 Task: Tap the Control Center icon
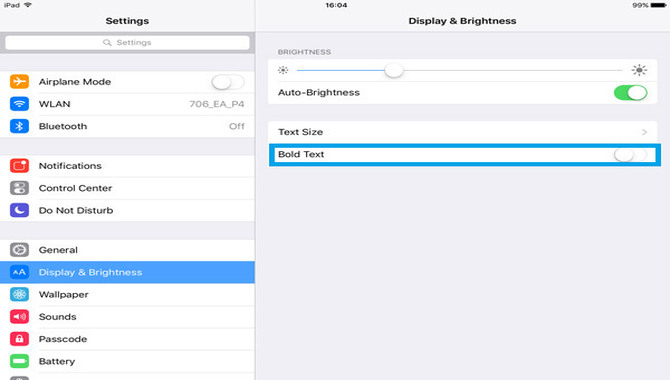19,188
